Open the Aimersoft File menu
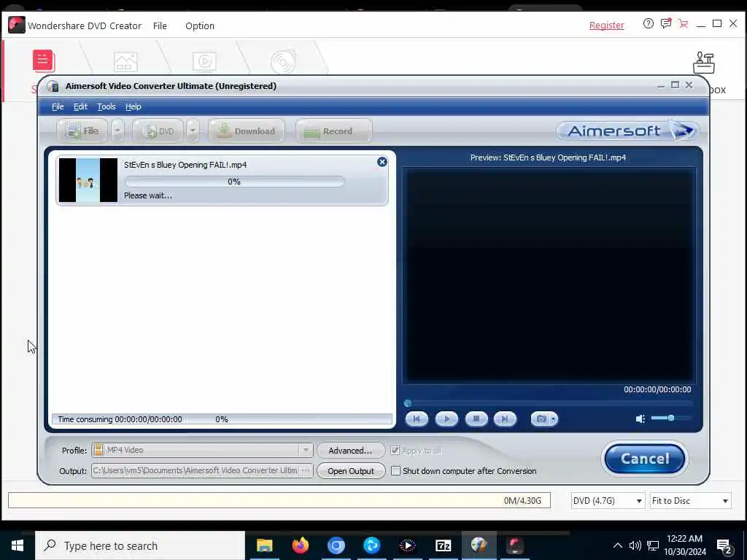Screen dimensions: 747x560 coord(58,106)
